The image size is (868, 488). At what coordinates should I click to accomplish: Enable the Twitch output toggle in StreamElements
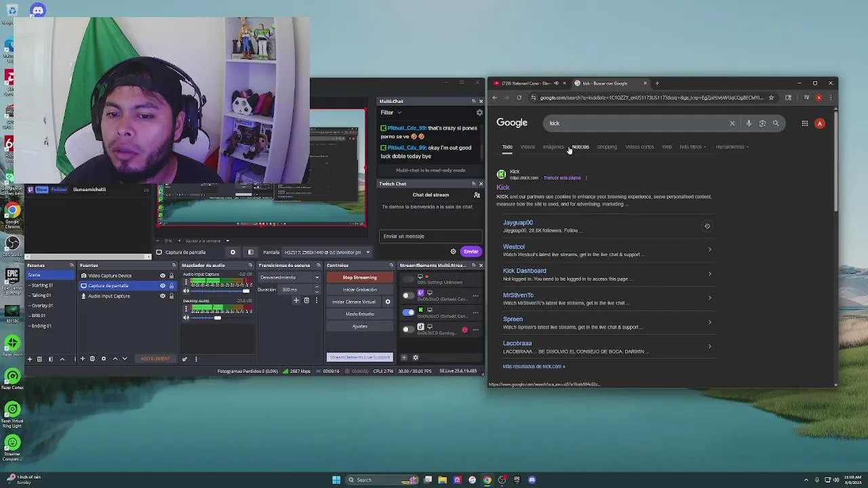click(408, 296)
